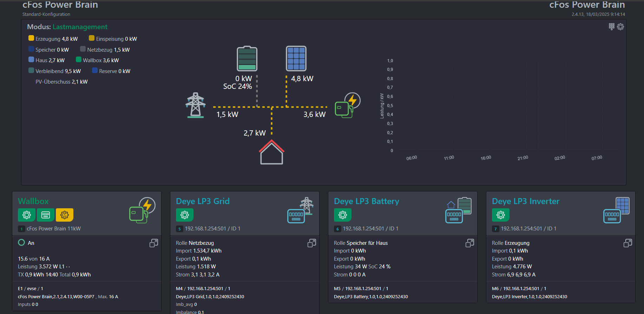Expand Deye LP3 Battery details popup icon
Screen dimensions: 644x314
click(470, 243)
